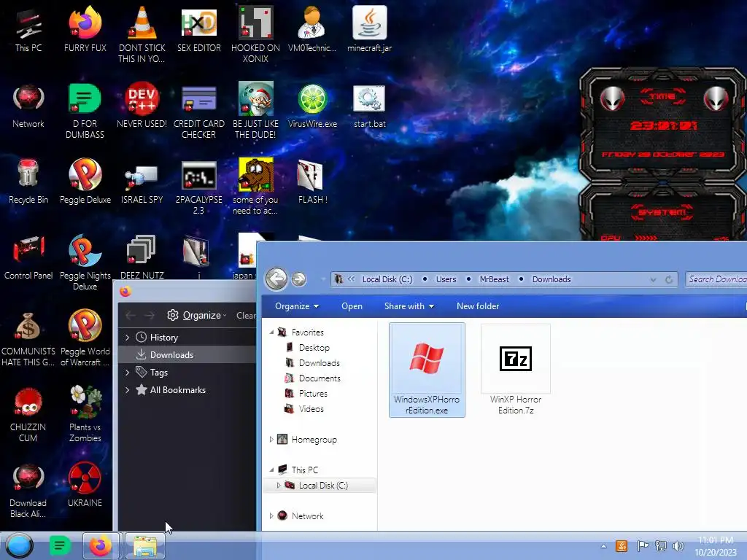747x560 pixels.
Task: Select Pictures in Explorer sidebar
Action: click(x=313, y=393)
